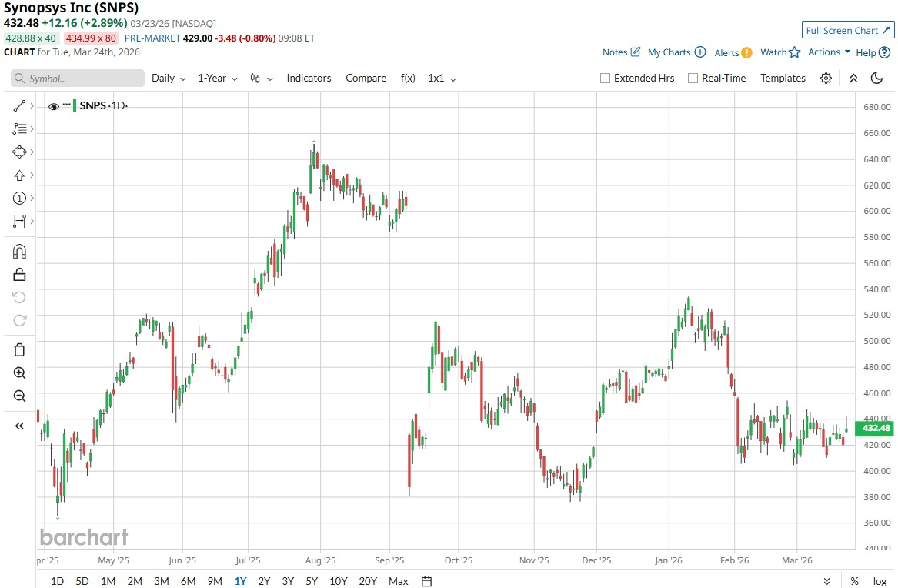The height and width of the screenshot is (588, 898).
Task: Toggle the magnet snap mode
Action: point(19,252)
